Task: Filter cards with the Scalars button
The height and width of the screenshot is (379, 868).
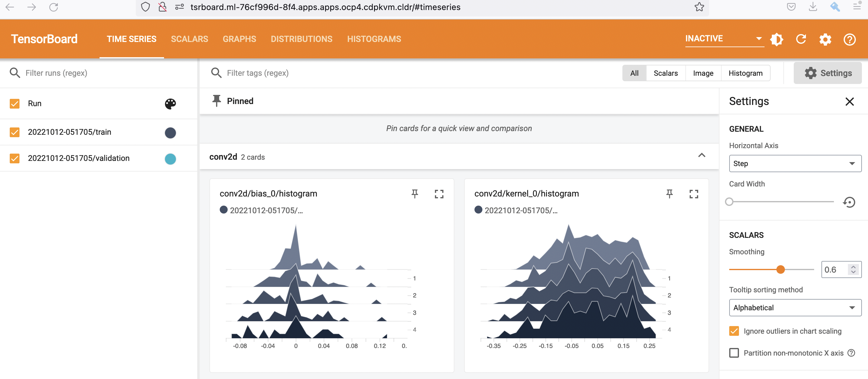Action: [x=666, y=73]
